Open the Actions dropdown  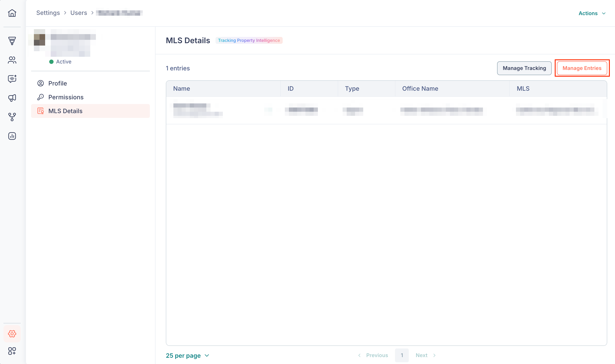click(x=592, y=13)
